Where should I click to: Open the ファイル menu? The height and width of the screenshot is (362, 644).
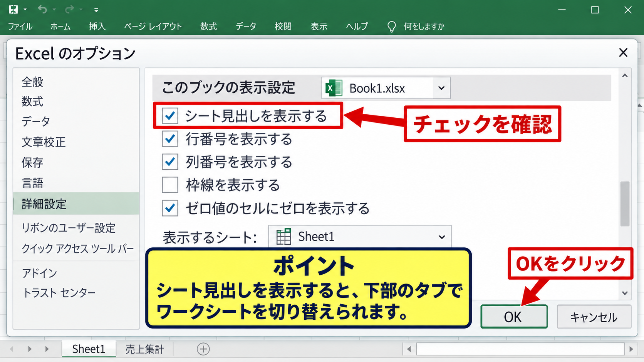click(x=20, y=27)
